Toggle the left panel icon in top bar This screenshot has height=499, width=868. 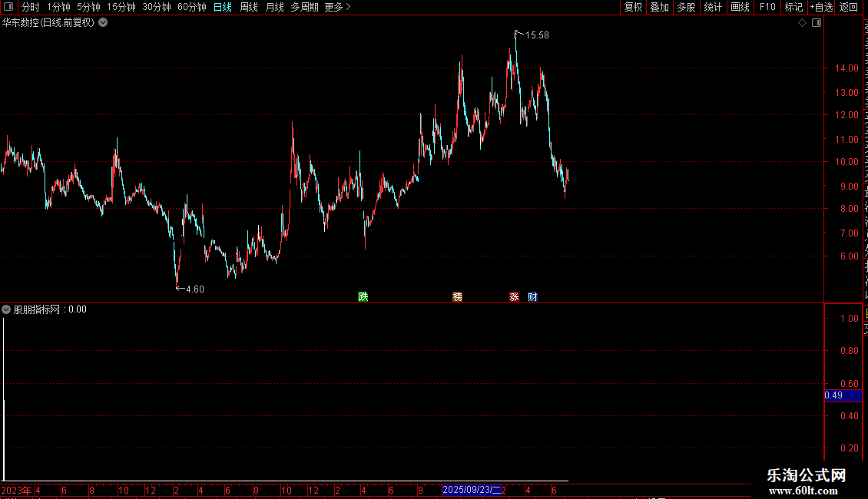click(8, 7)
